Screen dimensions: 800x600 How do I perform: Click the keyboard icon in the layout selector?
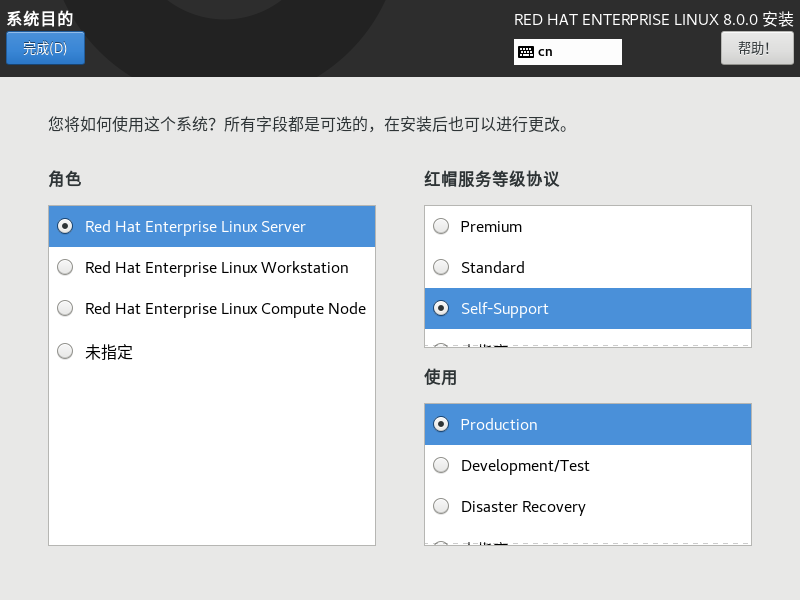pyautogui.click(x=528, y=51)
